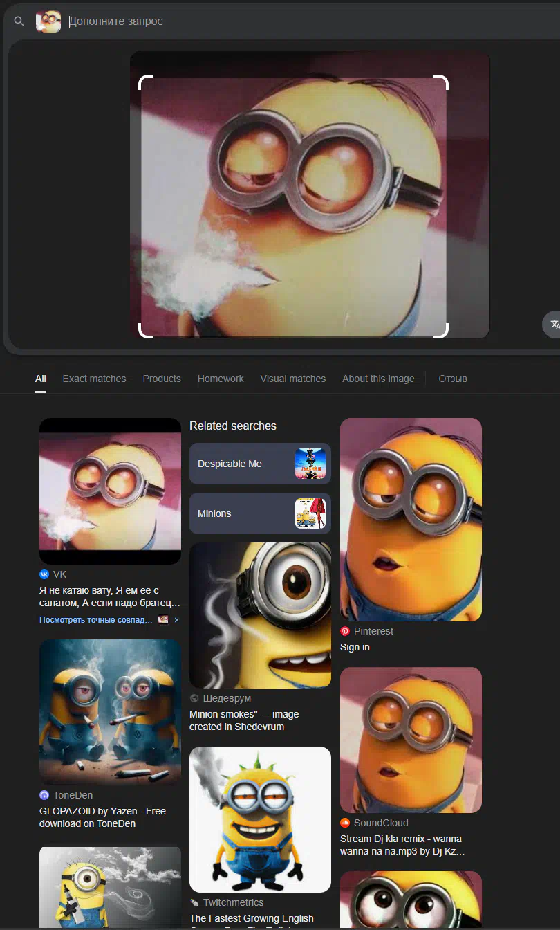This screenshot has height=930, width=560.
Task: Click the "Twitchmetrics" source name
Action: pos(233,902)
